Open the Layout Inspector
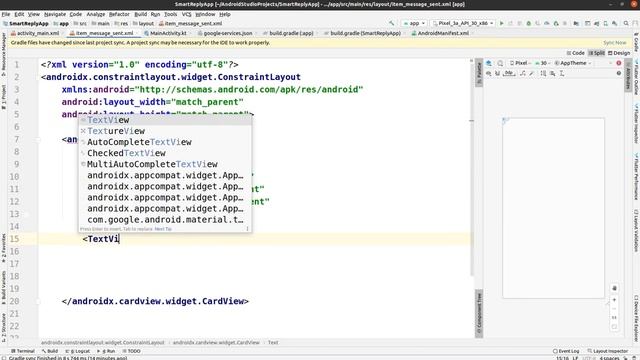The image size is (640, 360). [608, 351]
